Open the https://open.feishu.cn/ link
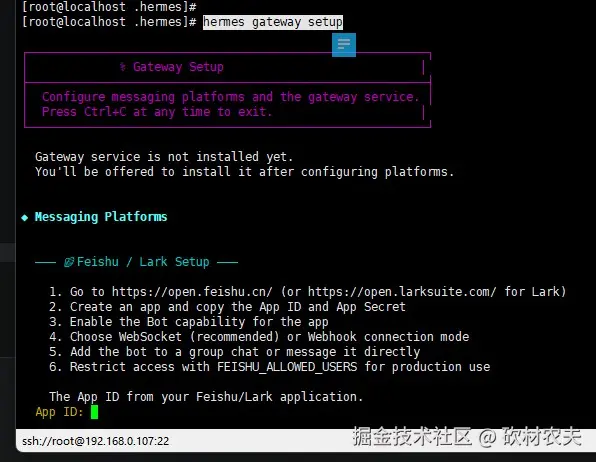Image resolution: width=596 pixels, height=462 pixels. click(x=192, y=292)
